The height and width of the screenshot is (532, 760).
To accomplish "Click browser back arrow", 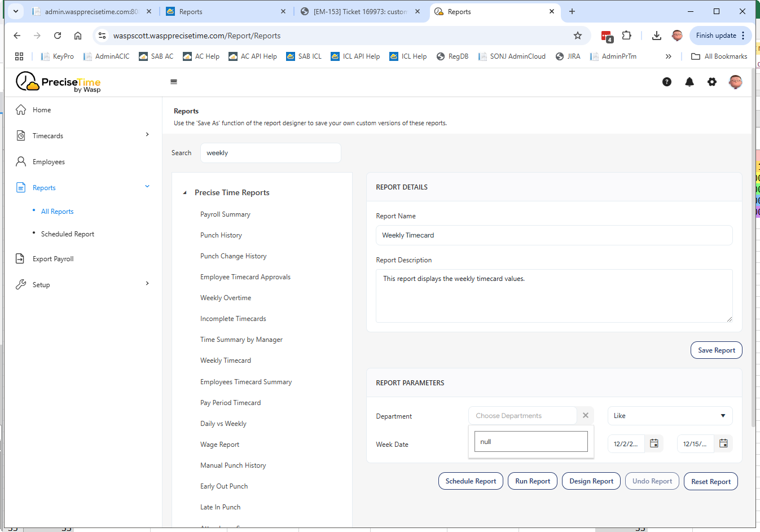I will tap(17, 36).
